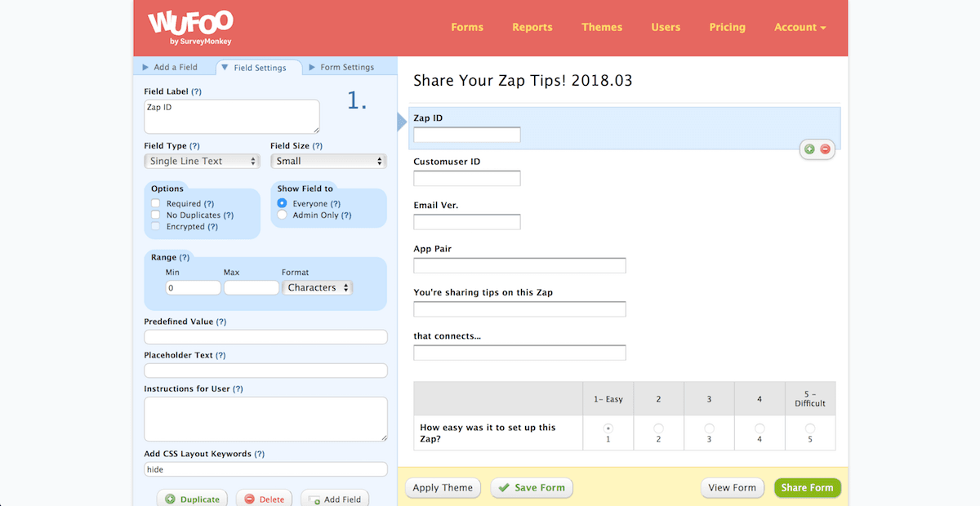Click the 'that connects...' form field
The height and width of the screenshot is (506, 980).
(x=519, y=353)
